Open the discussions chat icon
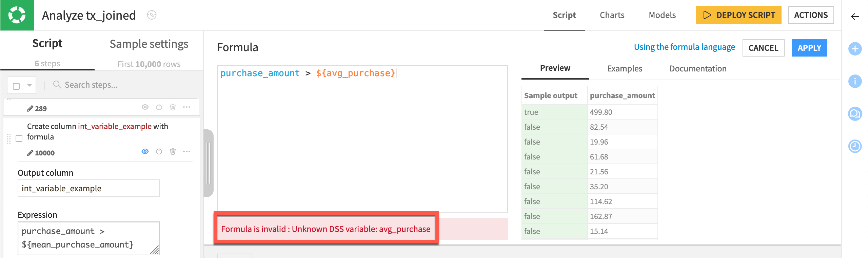Viewport: 868px width, 258px height. pyautogui.click(x=855, y=114)
